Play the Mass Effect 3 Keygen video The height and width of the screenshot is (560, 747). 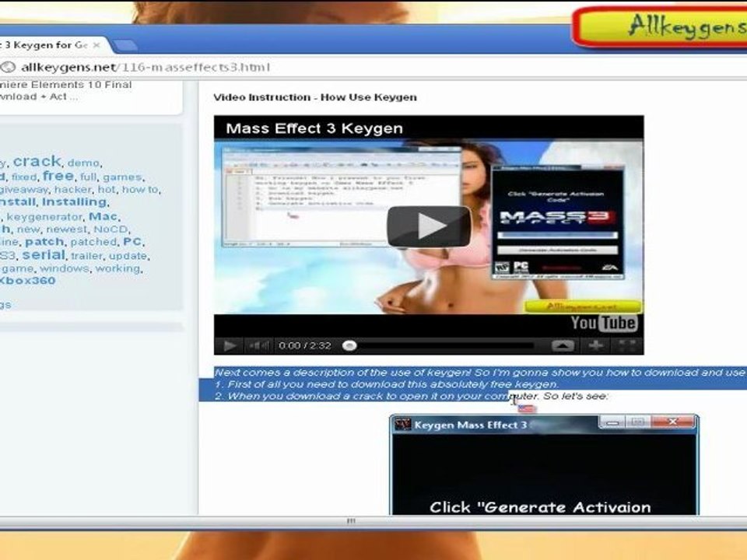[x=429, y=226]
